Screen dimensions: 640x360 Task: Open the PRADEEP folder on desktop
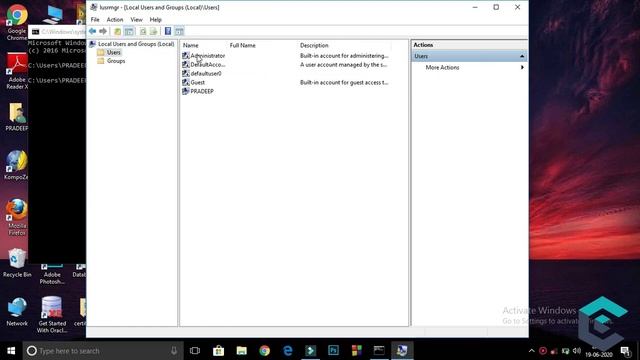point(17,117)
